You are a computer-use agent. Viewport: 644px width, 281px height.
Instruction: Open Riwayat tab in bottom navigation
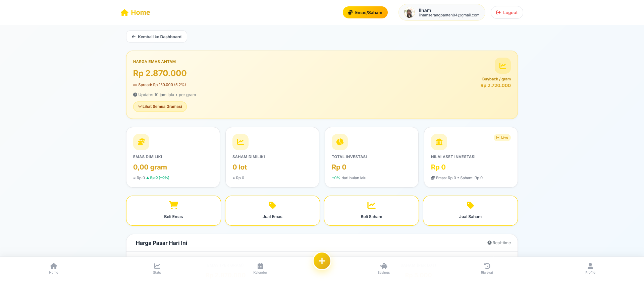[x=487, y=268]
